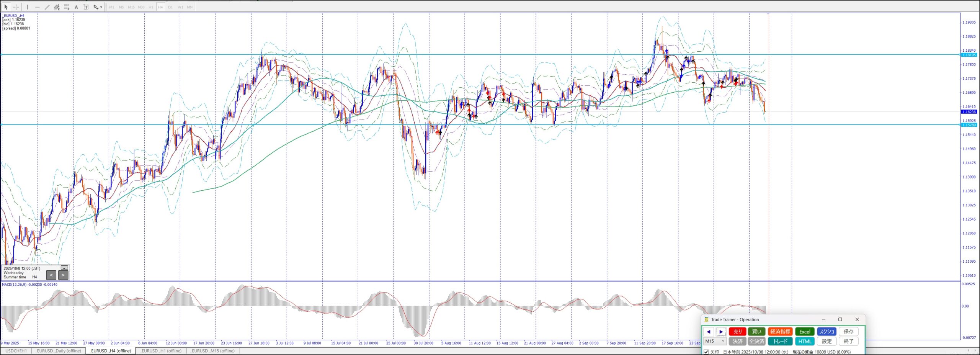Click the green Excel export button
The width and height of the screenshot is (980, 355).
tap(804, 332)
